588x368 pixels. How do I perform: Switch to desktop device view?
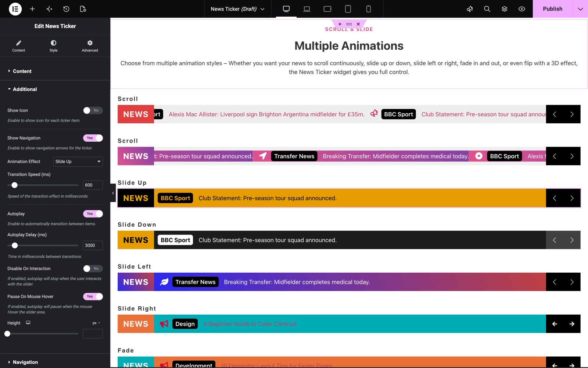coord(286,9)
